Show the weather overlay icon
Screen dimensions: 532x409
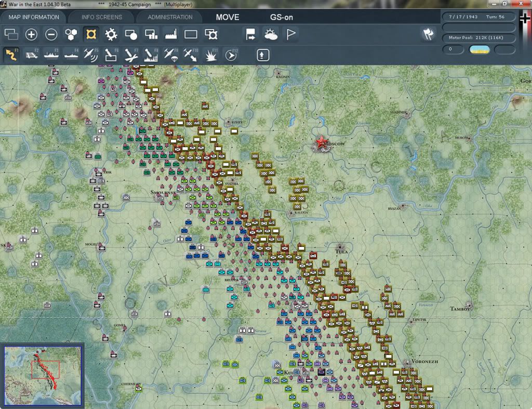coord(271,34)
